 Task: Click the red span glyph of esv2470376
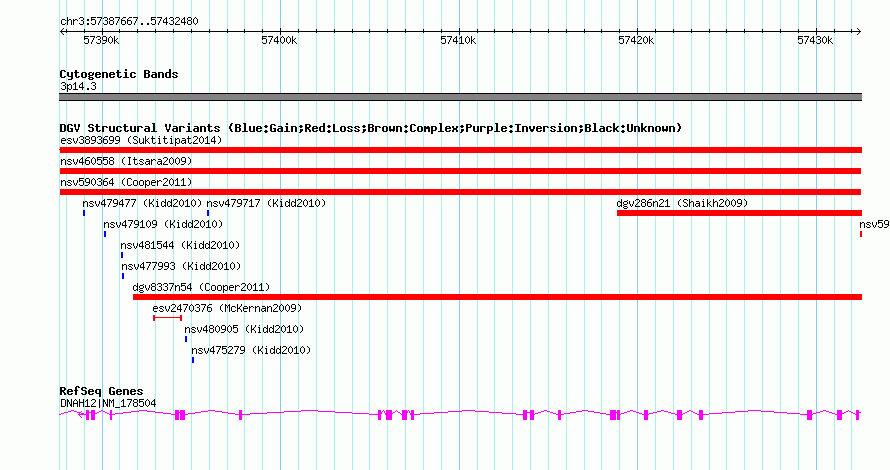click(167, 318)
